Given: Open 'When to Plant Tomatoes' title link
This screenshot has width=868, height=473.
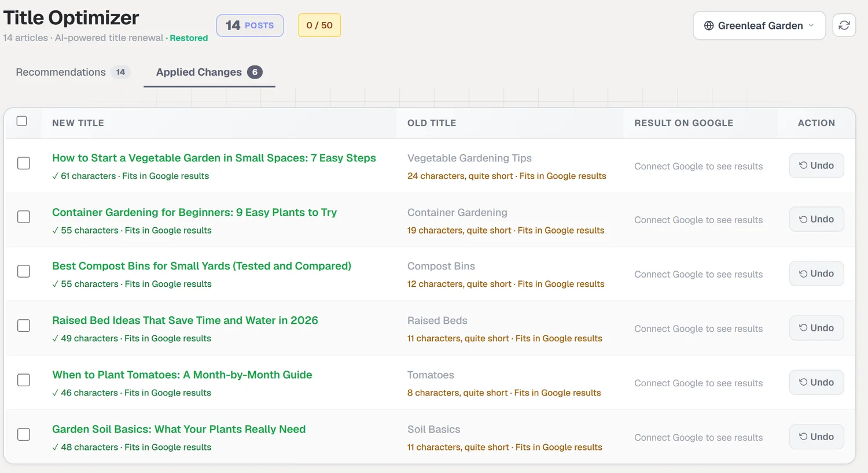Looking at the screenshot, I should pyautogui.click(x=182, y=375).
